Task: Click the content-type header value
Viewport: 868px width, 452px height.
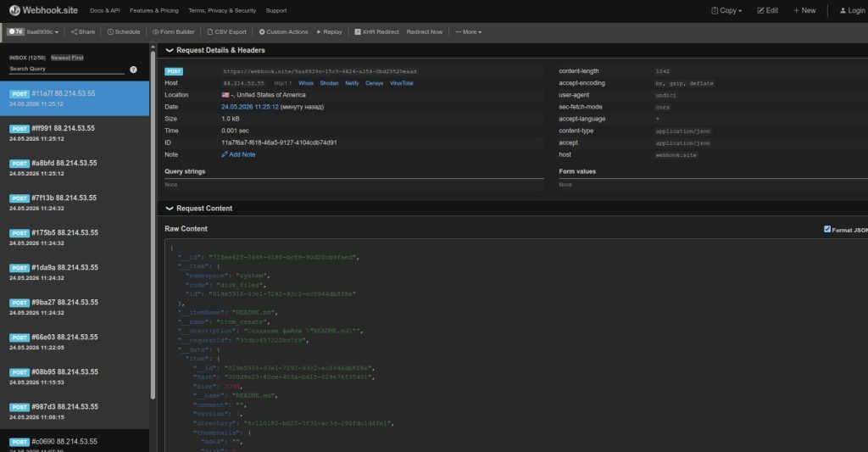Action: point(682,131)
